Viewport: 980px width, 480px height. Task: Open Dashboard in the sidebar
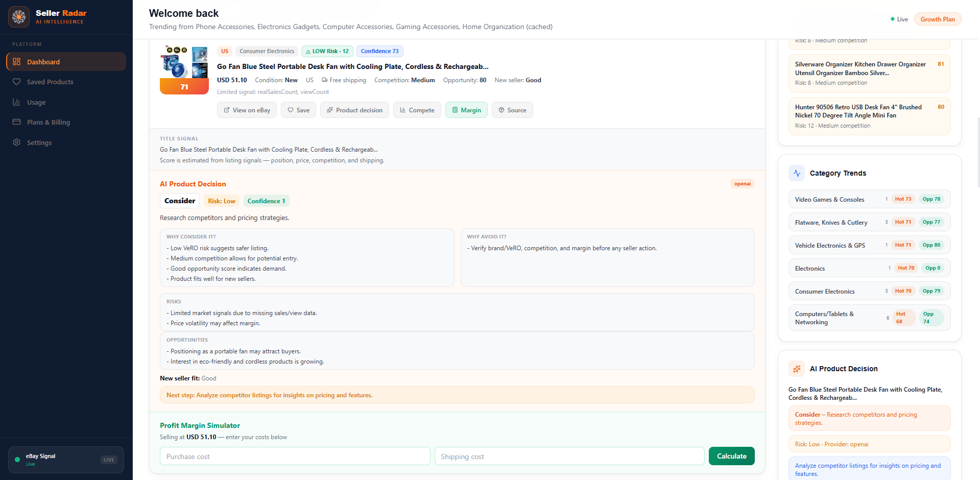pyautogui.click(x=66, y=62)
